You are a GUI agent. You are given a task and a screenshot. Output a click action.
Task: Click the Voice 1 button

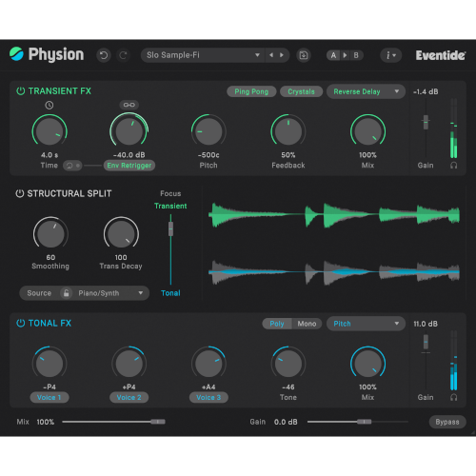[50, 397]
